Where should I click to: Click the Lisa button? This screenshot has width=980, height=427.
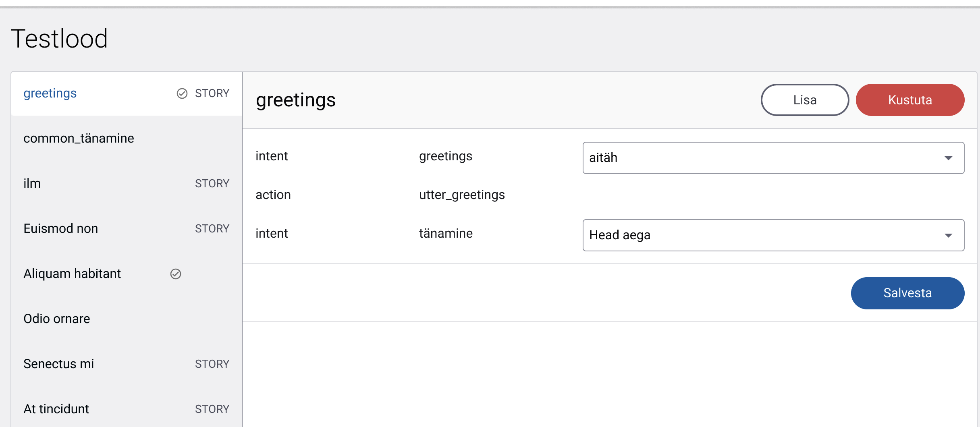pos(804,99)
